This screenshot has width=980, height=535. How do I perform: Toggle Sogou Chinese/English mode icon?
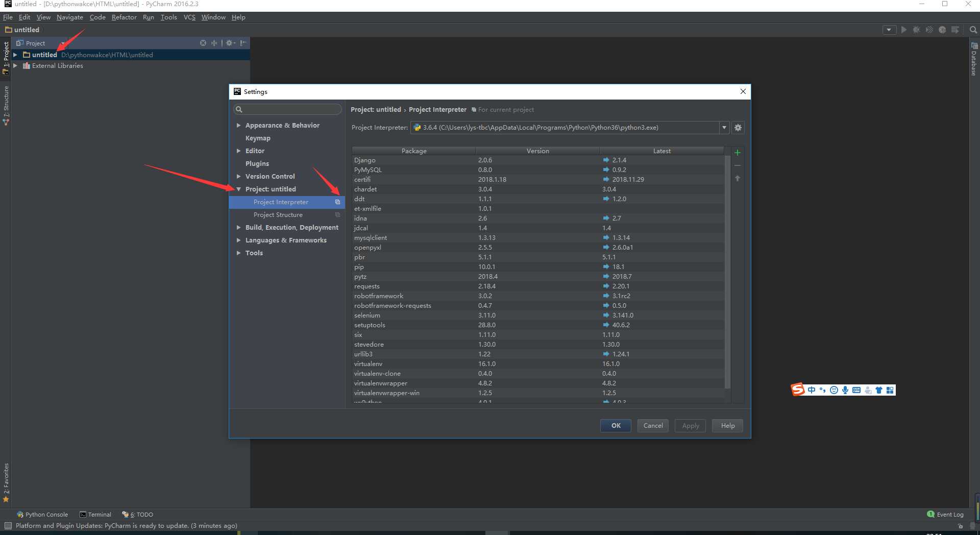tap(812, 390)
